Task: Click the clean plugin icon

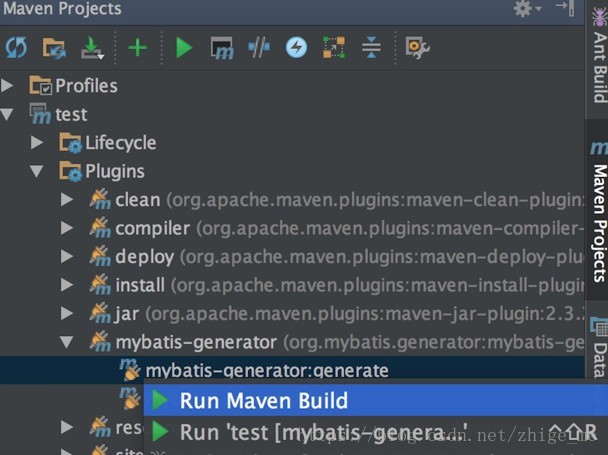Action: pos(100,199)
